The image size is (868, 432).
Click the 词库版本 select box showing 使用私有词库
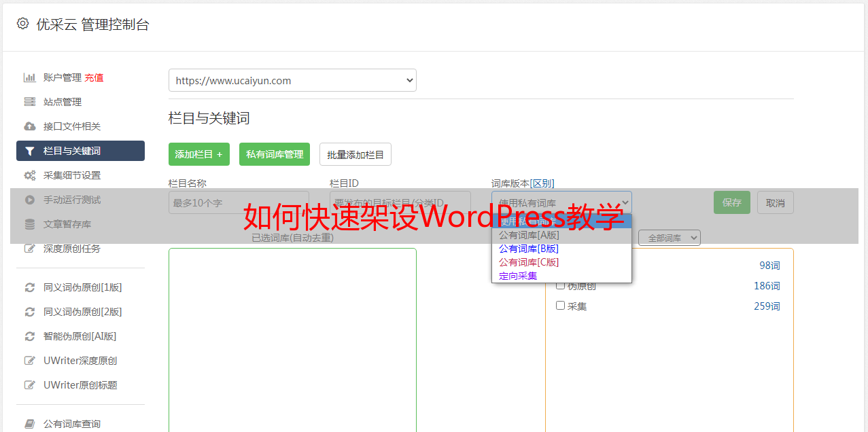point(561,202)
